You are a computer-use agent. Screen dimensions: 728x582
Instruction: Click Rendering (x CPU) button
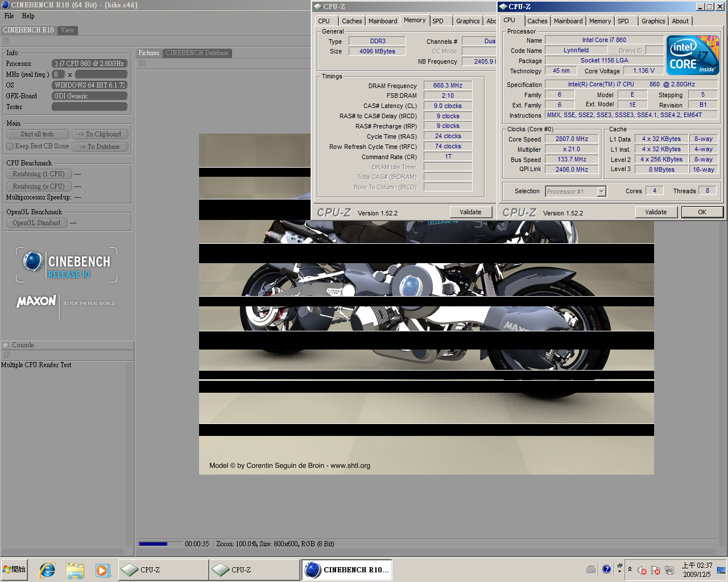click(x=39, y=186)
